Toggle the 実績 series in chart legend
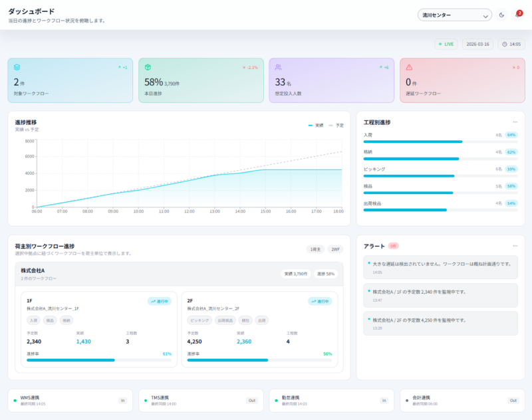 click(315, 126)
